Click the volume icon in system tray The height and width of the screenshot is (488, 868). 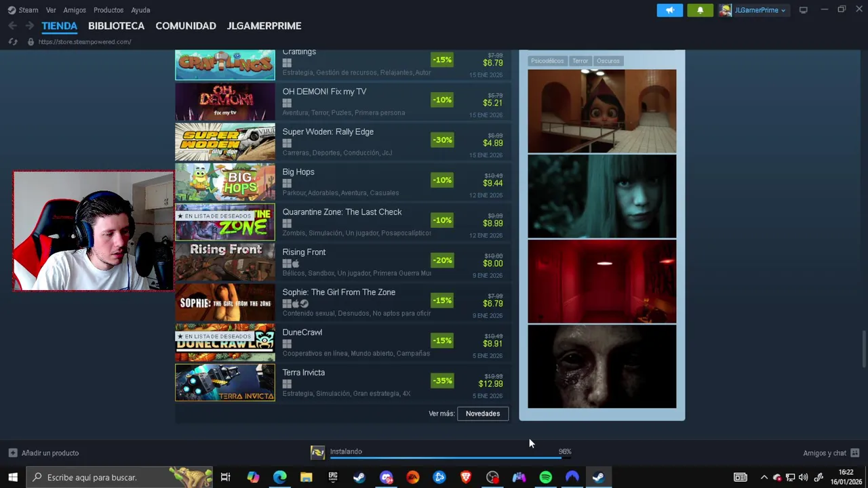click(804, 477)
